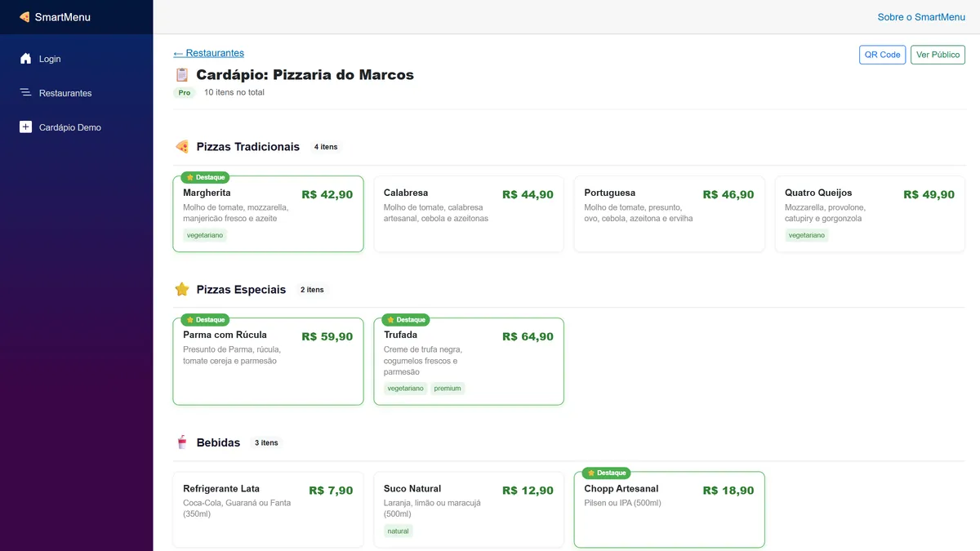Select the Suco Natural card

click(469, 509)
